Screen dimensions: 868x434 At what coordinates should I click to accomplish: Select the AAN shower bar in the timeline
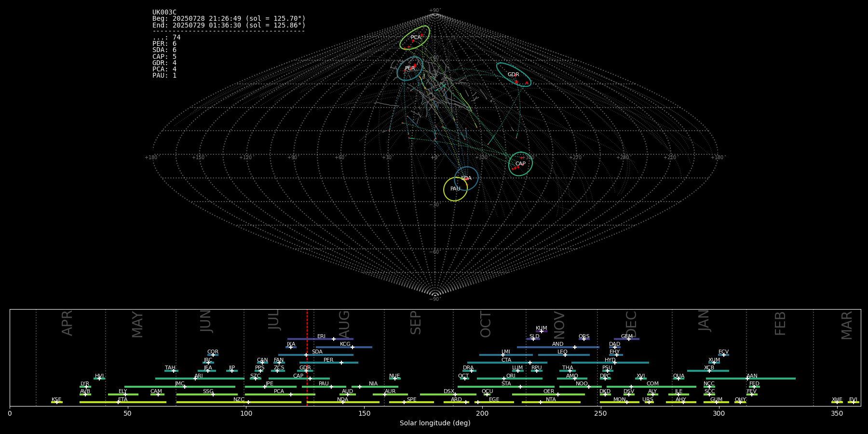click(751, 379)
